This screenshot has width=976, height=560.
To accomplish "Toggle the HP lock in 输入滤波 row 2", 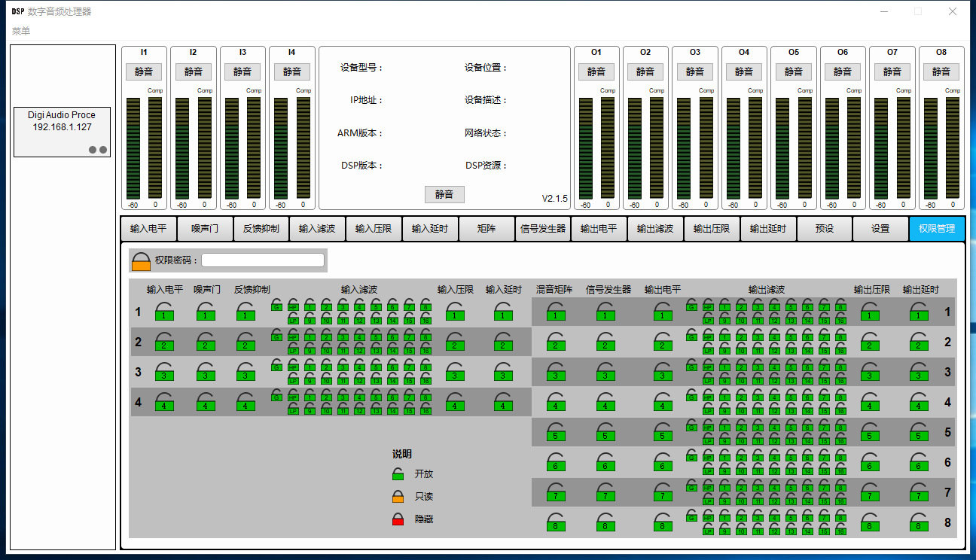I will 294,335.
